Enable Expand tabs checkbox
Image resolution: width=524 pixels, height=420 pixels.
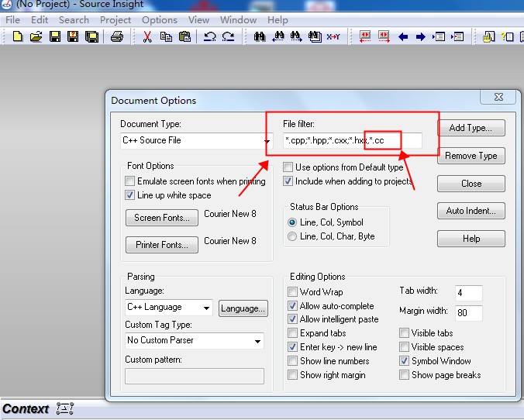292,332
